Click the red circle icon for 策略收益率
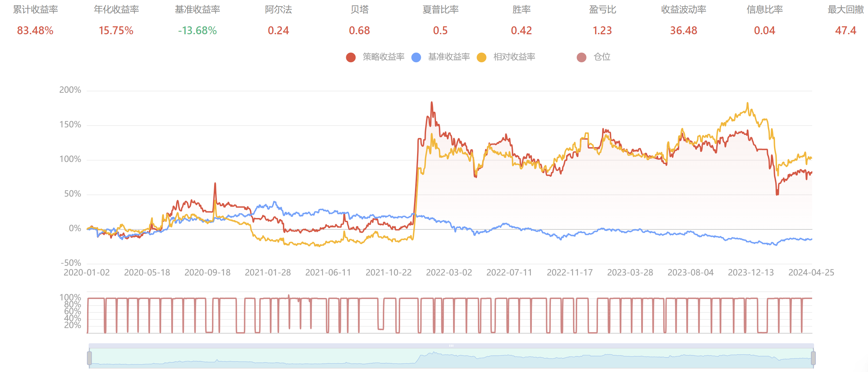Viewport: 868px width, 372px height. coord(351,57)
